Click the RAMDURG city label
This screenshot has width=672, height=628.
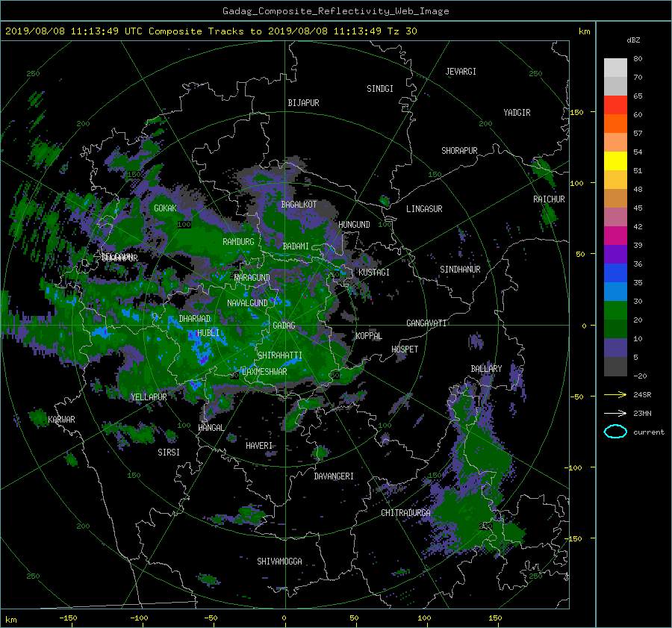(238, 242)
